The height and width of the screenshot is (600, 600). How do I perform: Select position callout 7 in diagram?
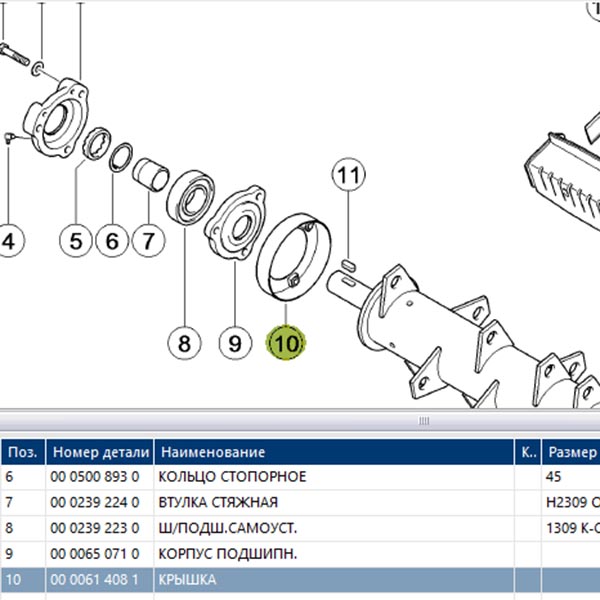point(148,241)
